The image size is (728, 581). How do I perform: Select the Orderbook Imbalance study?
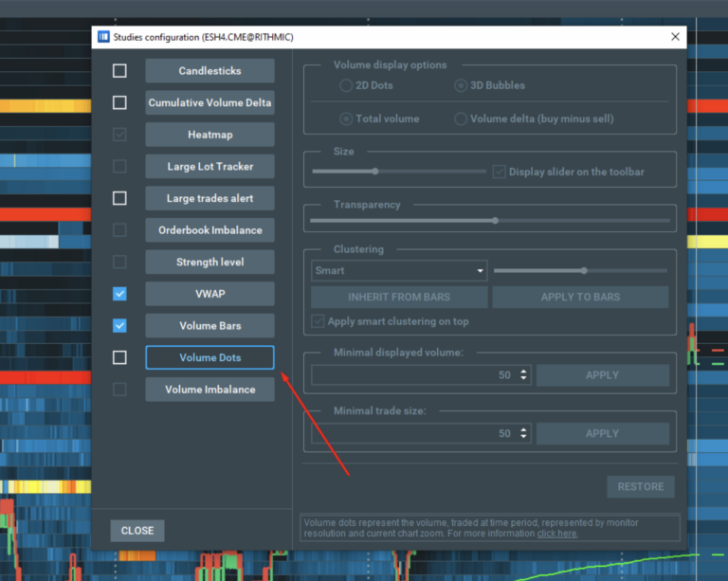pyautogui.click(x=209, y=230)
